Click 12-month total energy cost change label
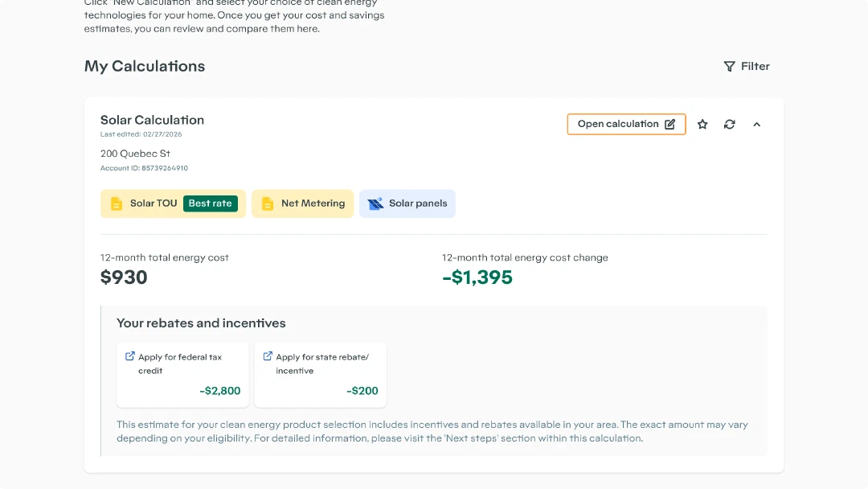This screenshot has height=489, width=868. tap(525, 257)
